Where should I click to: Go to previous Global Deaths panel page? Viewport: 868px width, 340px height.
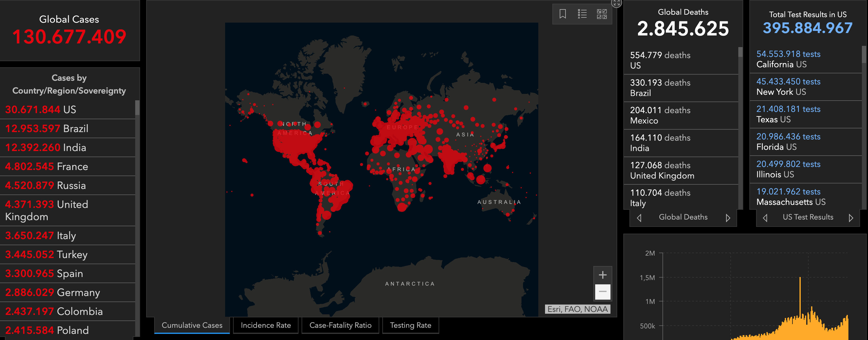pos(639,218)
